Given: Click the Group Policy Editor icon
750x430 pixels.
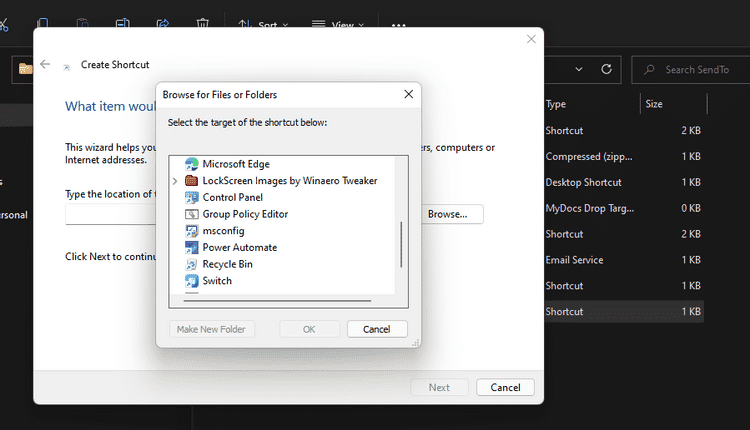Looking at the screenshot, I should pyautogui.click(x=192, y=214).
